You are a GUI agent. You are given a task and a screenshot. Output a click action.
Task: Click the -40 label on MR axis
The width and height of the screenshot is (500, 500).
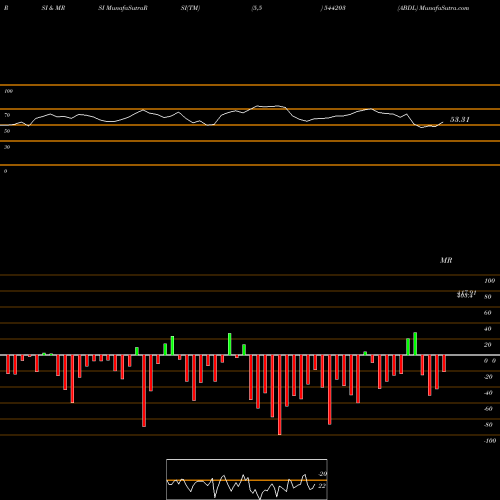(488, 393)
